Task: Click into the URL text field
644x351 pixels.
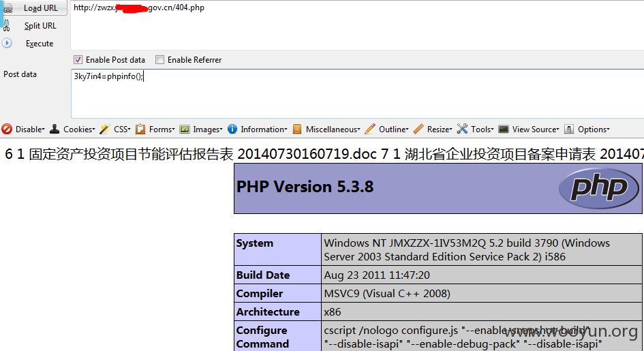Action: click(x=357, y=25)
